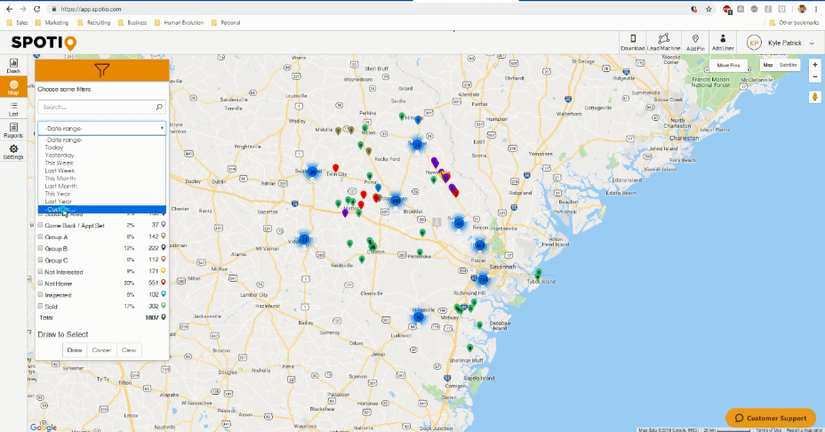Click the Customer Support button

click(771, 418)
